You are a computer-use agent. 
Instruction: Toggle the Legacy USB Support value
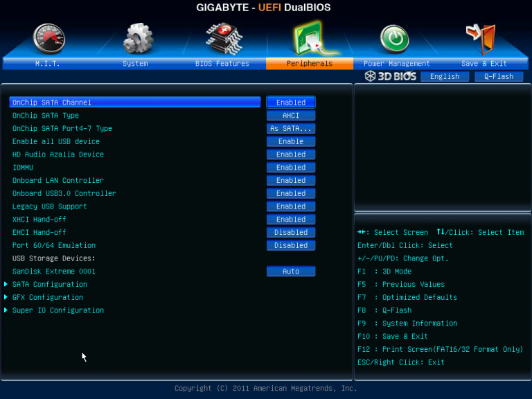291,206
